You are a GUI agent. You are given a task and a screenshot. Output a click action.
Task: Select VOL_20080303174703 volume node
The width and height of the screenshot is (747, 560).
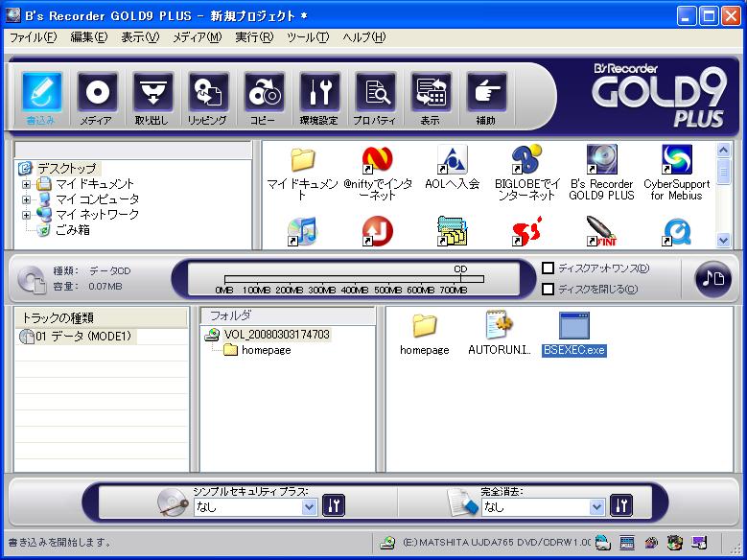click(276, 335)
